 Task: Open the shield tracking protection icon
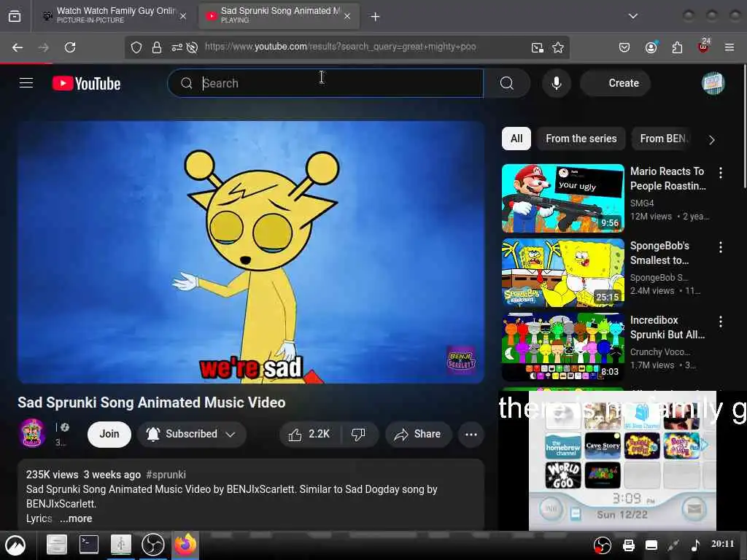(x=136, y=47)
